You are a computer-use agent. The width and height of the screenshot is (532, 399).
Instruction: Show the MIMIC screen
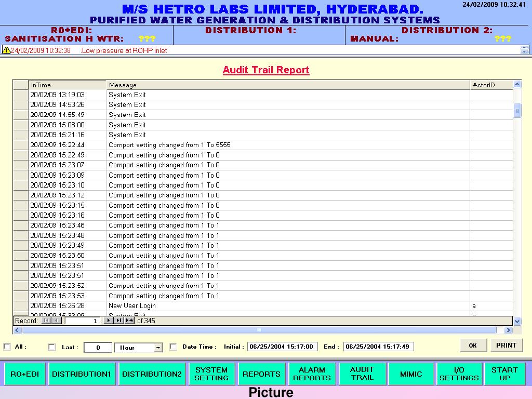pyautogui.click(x=411, y=374)
